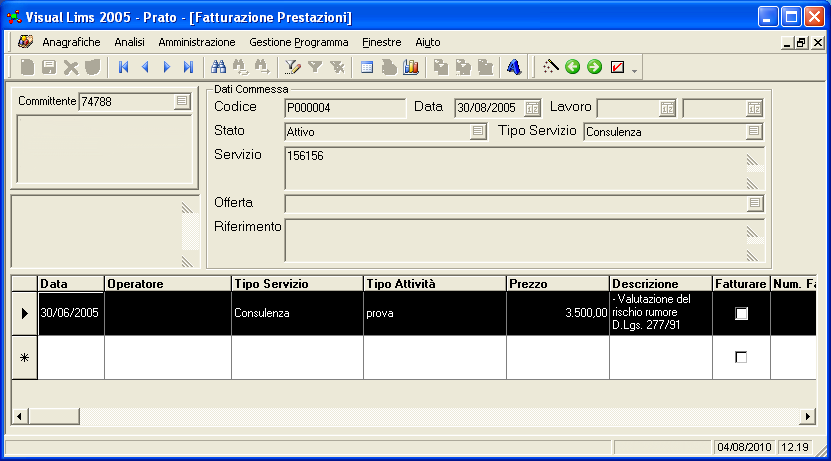The height and width of the screenshot is (461, 831).
Task: Open toolbar options dropdown arrow
Action: tap(634, 70)
